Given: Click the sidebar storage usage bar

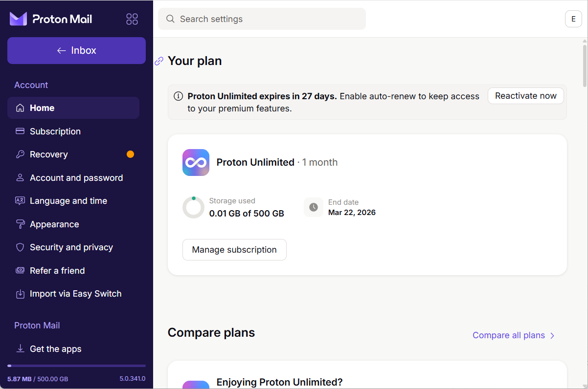Looking at the screenshot, I should pyautogui.click(x=76, y=366).
